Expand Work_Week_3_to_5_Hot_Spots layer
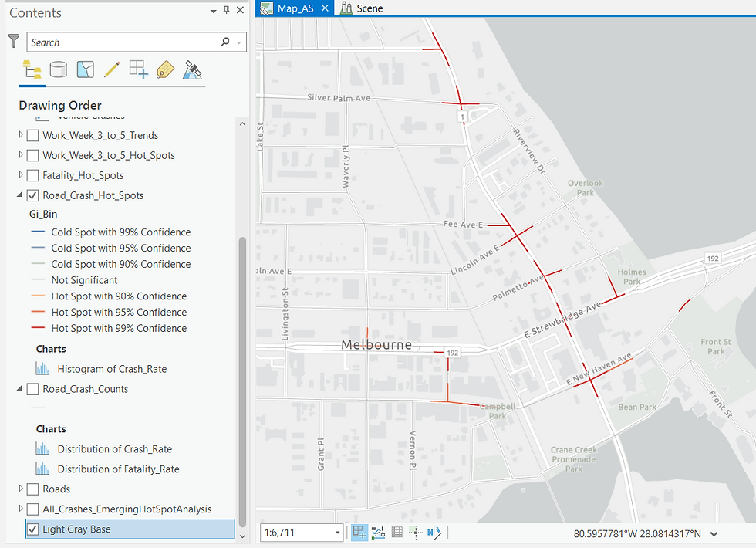756x548 pixels. pyautogui.click(x=20, y=155)
